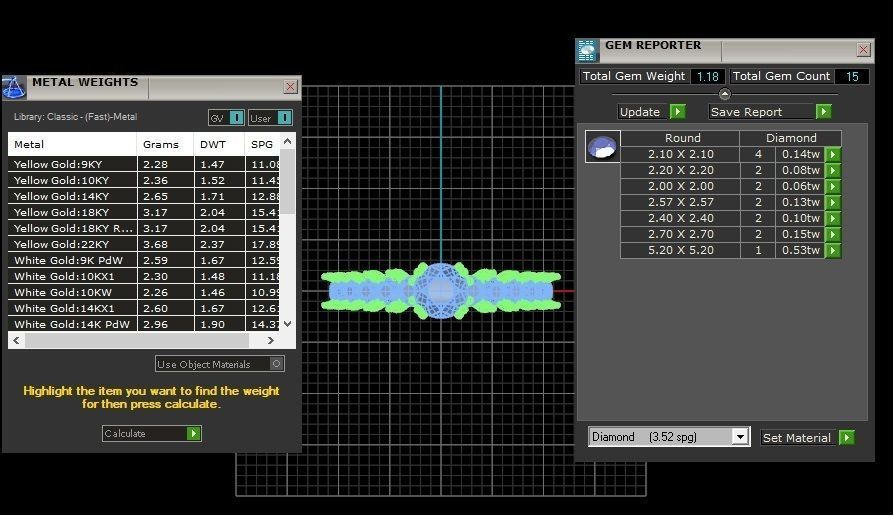Select the Yellow Gold:18KY row
This screenshot has width=894, height=516.
click(144, 212)
